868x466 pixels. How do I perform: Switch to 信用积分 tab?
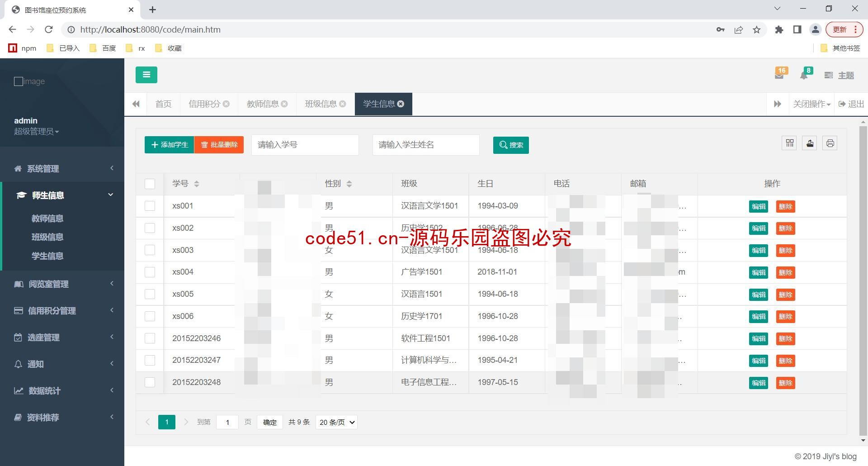point(204,104)
